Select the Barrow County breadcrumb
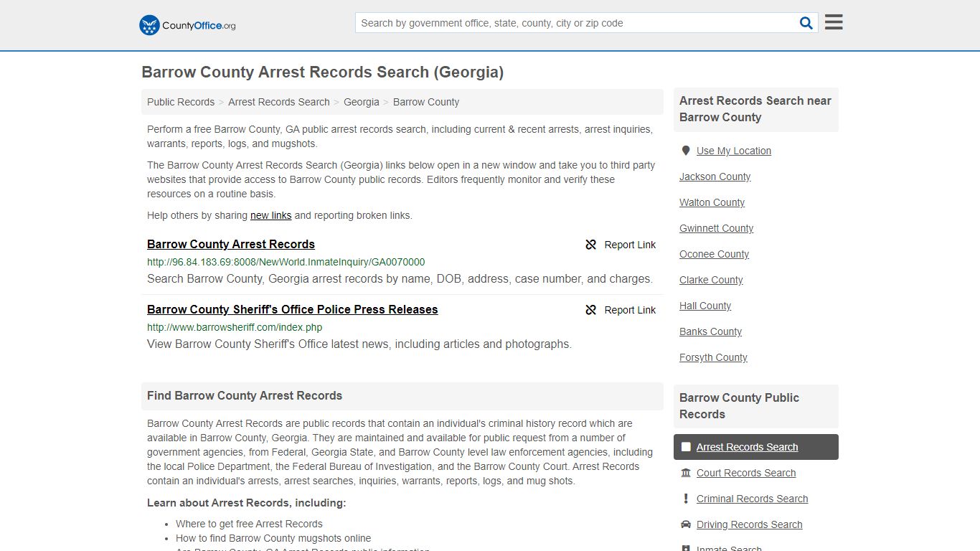 pyautogui.click(x=426, y=102)
